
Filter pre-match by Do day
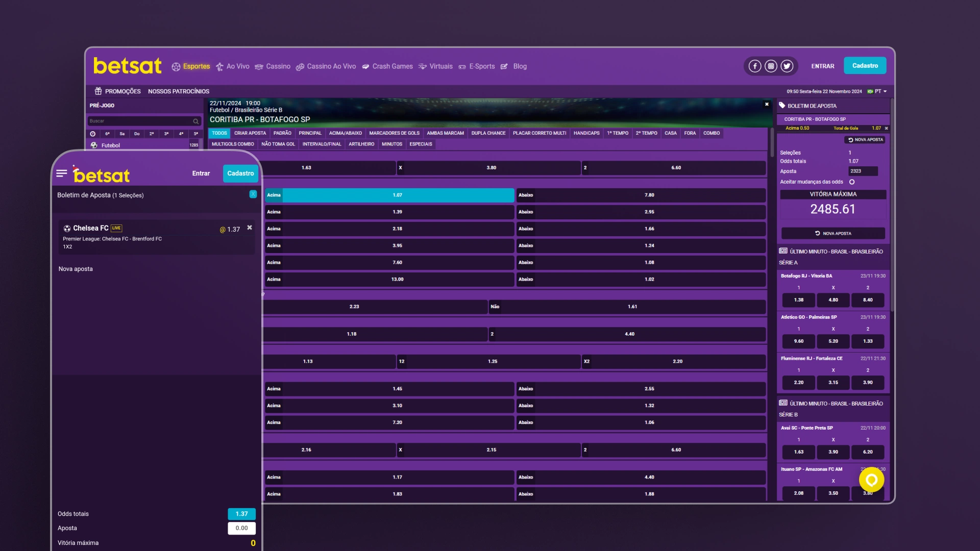pyautogui.click(x=137, y=134)
